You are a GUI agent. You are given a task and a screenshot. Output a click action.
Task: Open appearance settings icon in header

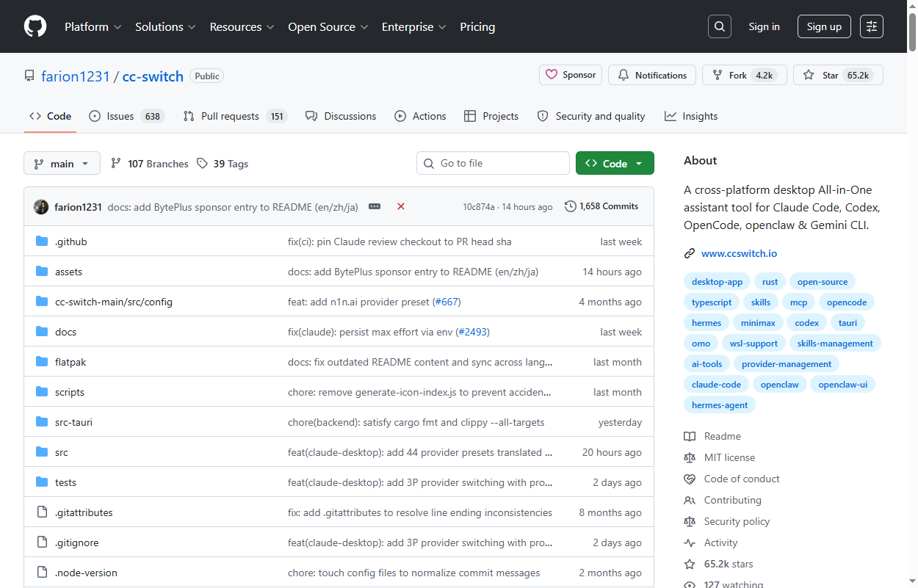[x=872, y=26]
